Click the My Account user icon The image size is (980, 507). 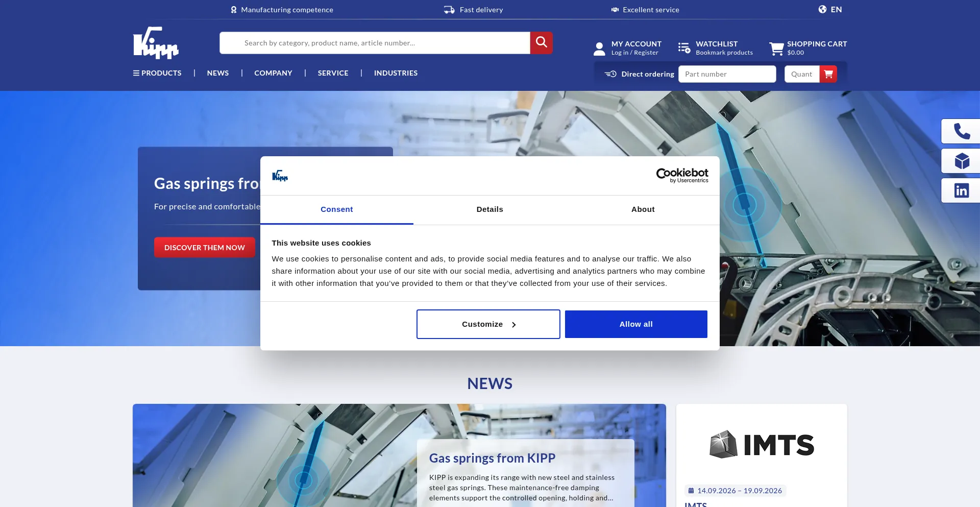click(x=599, y=49)
